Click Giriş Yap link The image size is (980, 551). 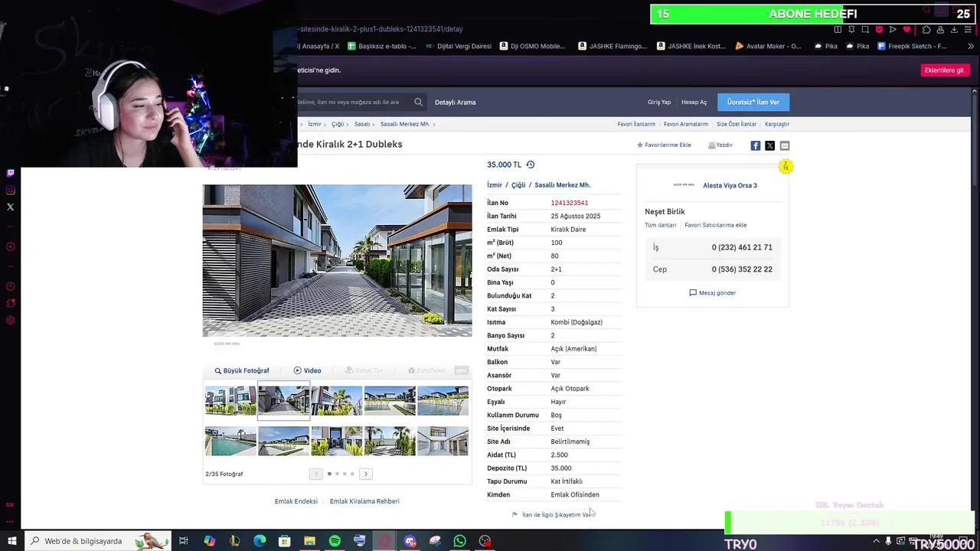(x=659, y=102)
